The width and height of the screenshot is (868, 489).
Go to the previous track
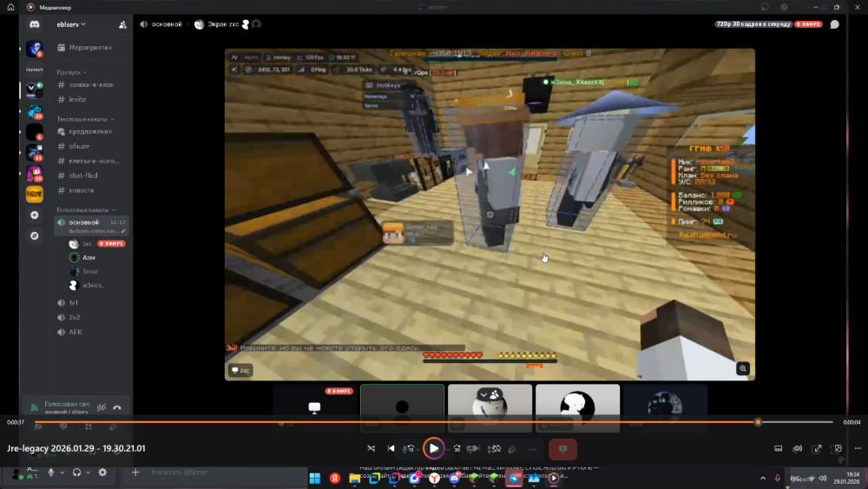tap(391, 448)
